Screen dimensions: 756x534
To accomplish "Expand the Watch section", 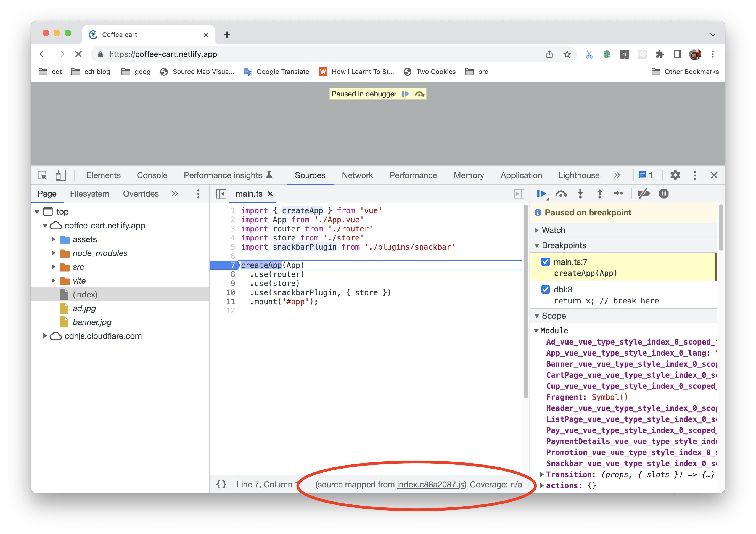I will 553,230.
